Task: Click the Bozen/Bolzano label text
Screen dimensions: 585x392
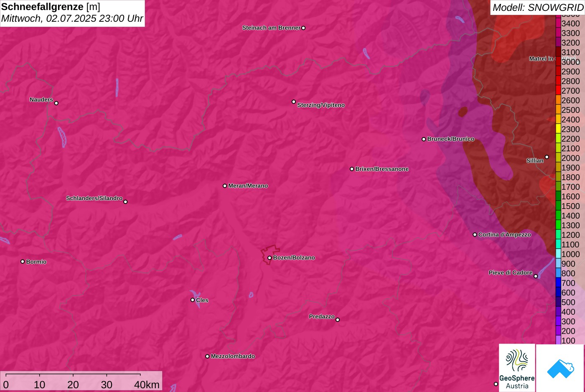Action: coord(294,258)
